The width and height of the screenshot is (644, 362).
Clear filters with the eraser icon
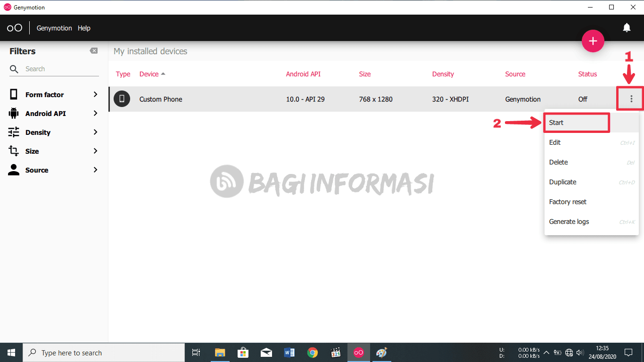[94, 51]
